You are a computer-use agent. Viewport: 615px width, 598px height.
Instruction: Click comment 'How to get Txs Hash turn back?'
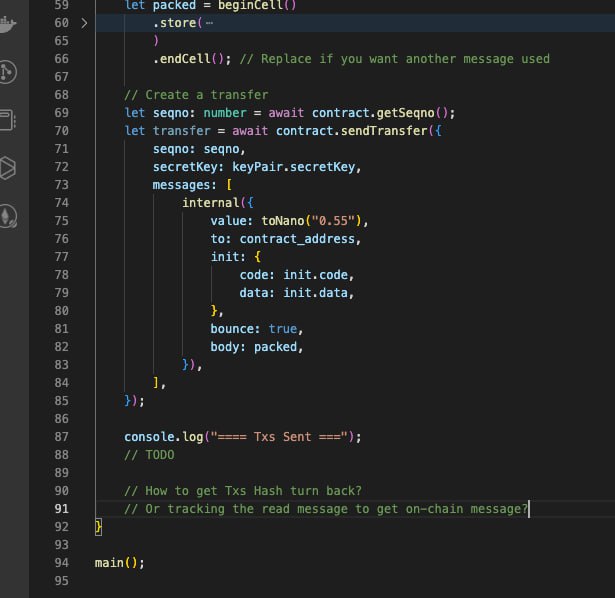(x=253, y=491)
